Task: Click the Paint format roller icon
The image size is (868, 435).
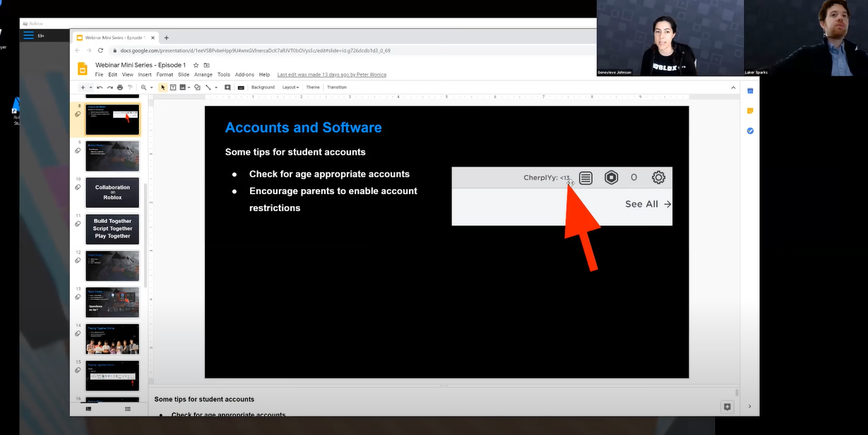Action: pos(130,88)
